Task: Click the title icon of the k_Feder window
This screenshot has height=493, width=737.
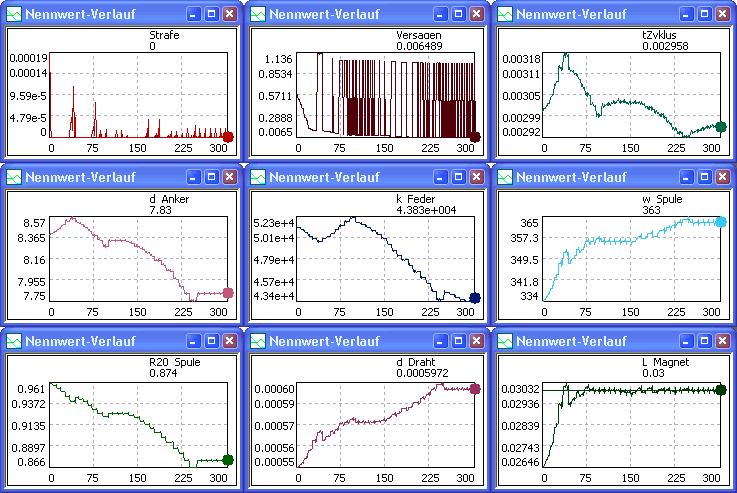Action: (259, 178)
